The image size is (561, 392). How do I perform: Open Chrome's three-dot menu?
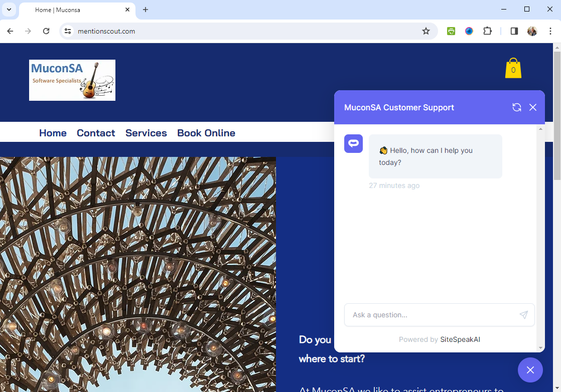[550, 31]
